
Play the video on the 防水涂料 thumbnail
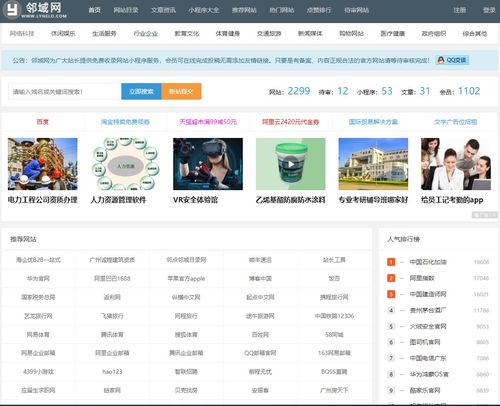[291, 164]
